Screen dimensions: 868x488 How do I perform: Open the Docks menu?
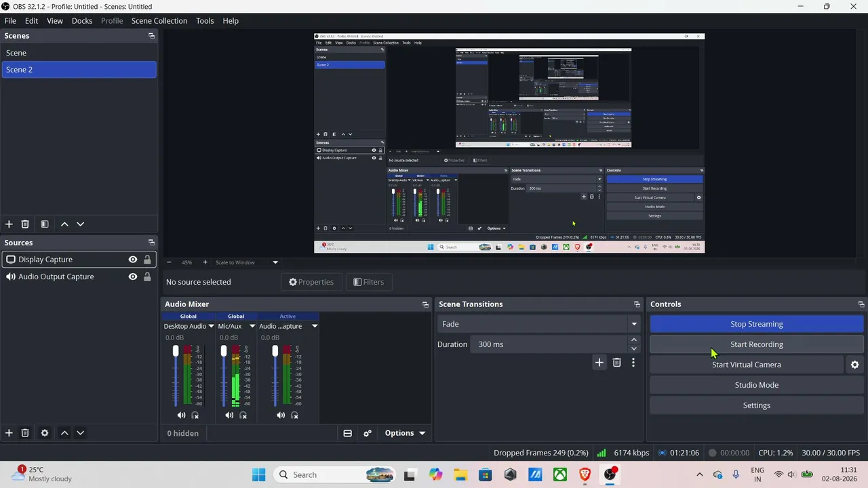(82, 21)
